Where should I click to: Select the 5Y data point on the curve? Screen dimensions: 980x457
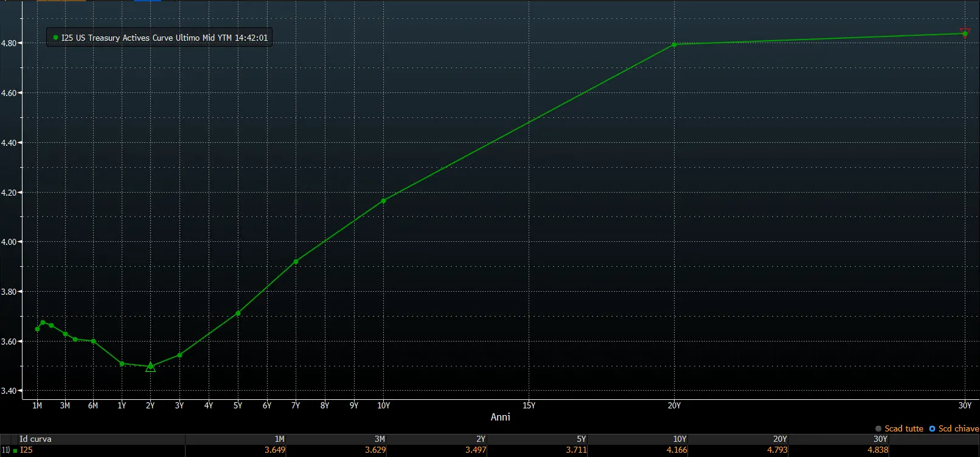238,314
